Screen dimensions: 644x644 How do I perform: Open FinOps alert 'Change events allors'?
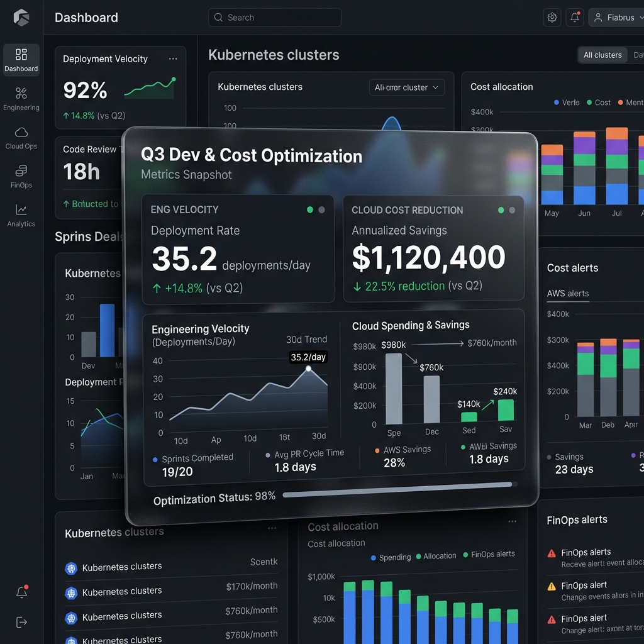pyautogui.click(x=595, y=591)
